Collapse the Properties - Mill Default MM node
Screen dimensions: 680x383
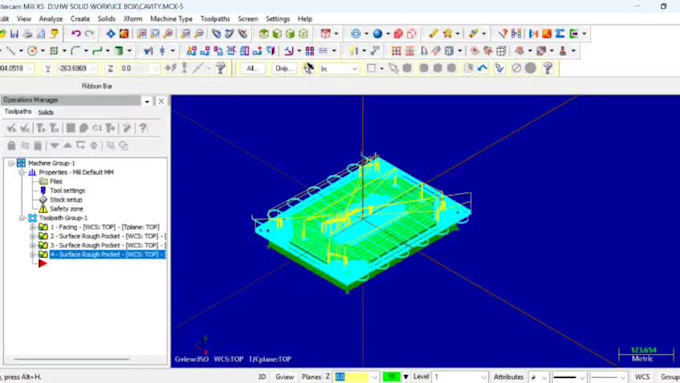pyautogui.click(x=22, y=172)
